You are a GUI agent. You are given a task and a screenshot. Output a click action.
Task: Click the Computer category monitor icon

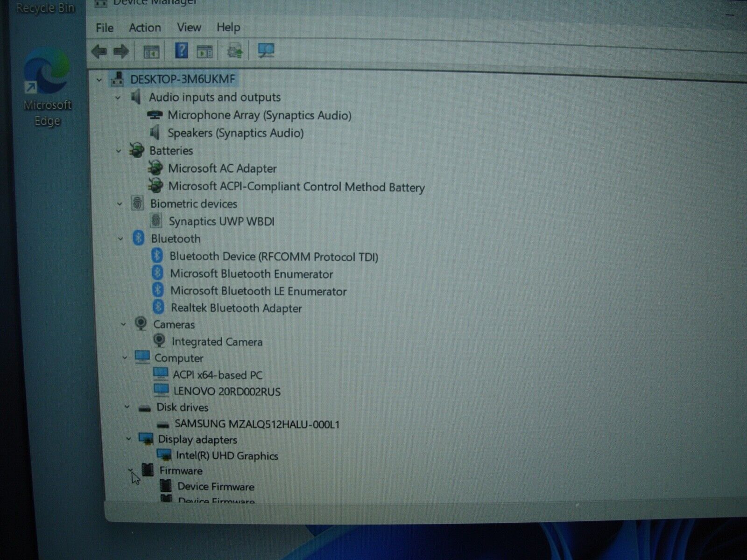[142, 357]
